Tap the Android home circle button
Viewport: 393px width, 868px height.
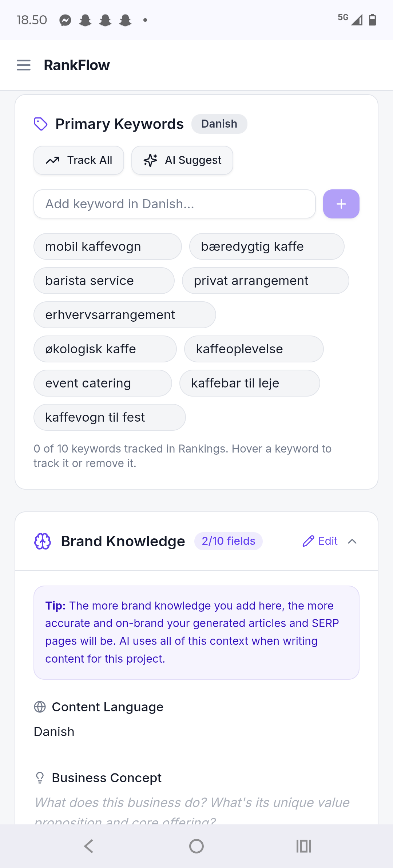click(x=196, y=846)
